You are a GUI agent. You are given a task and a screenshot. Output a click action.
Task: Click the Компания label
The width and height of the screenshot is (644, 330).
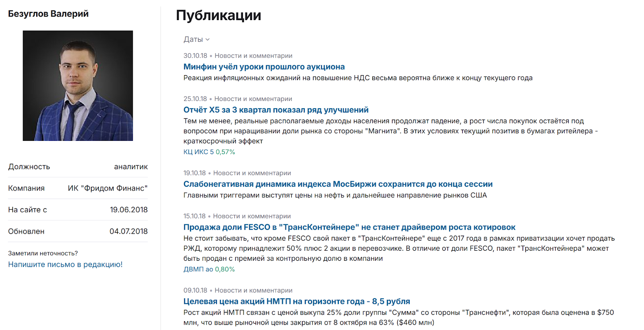click(26, 188)
